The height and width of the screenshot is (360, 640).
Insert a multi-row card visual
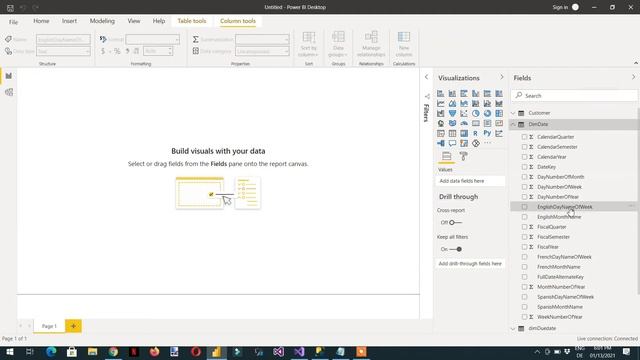point(487,123)
